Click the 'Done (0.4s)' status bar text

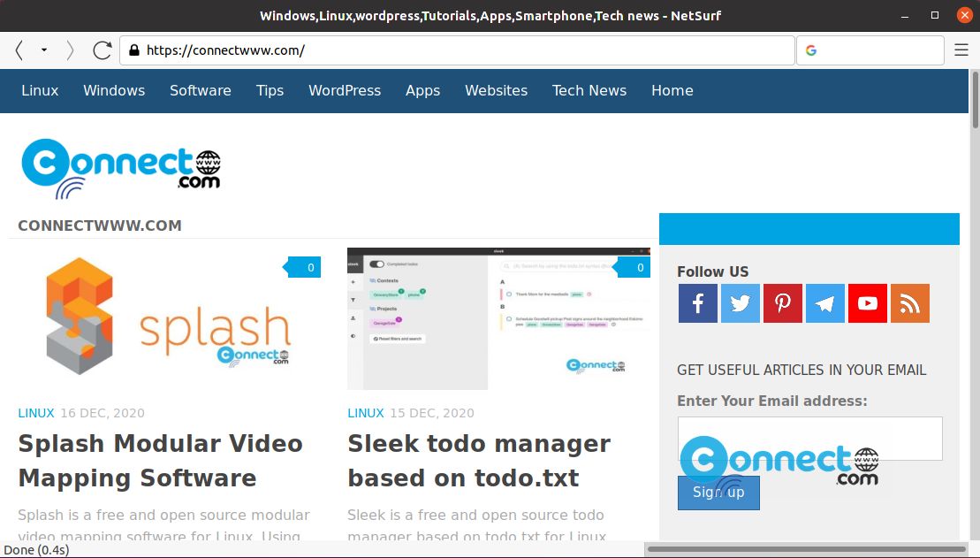(x=36, y=550)
